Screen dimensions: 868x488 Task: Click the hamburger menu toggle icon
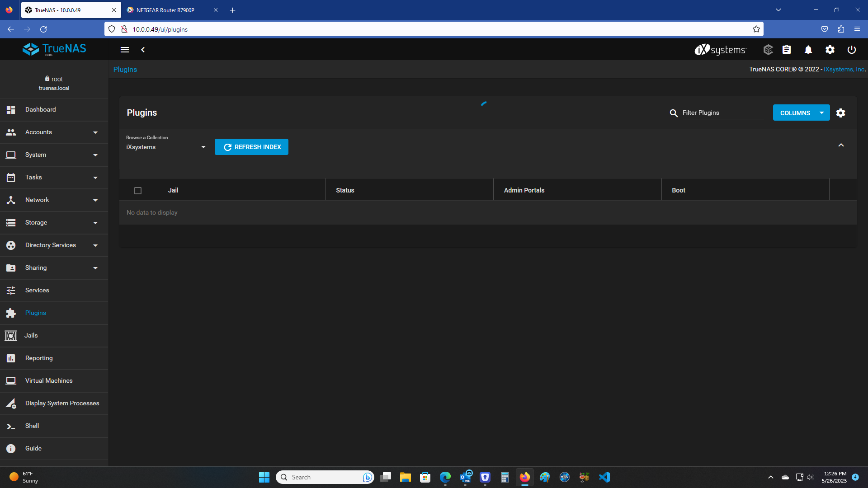click(x=125, y=50)
